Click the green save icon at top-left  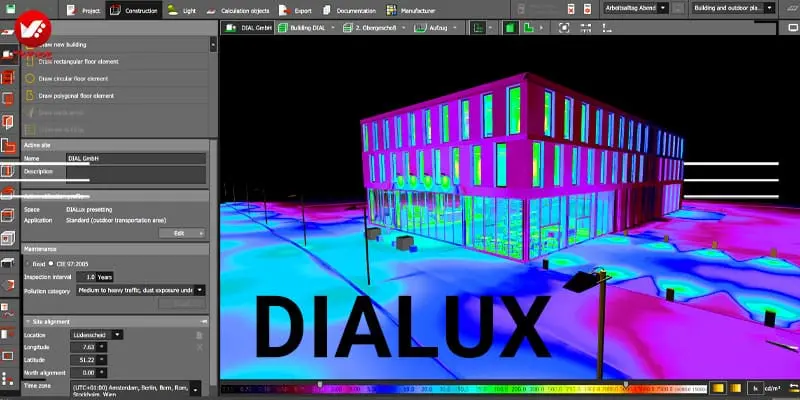click(10, 8)
